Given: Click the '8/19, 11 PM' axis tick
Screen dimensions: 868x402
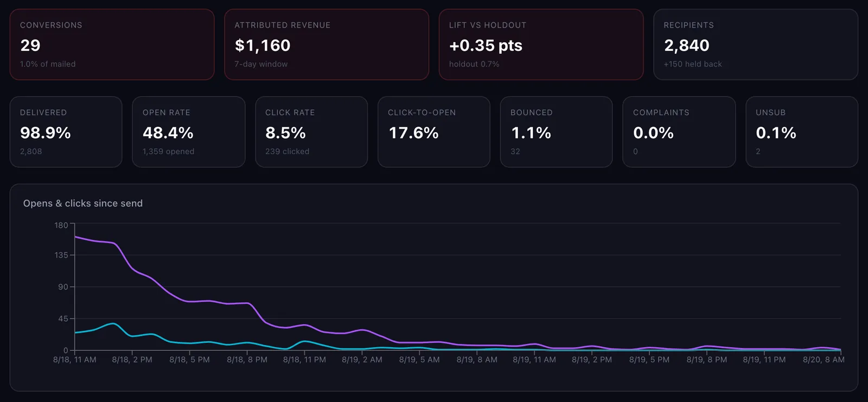Looking at the screenshot, I should 764,360.
